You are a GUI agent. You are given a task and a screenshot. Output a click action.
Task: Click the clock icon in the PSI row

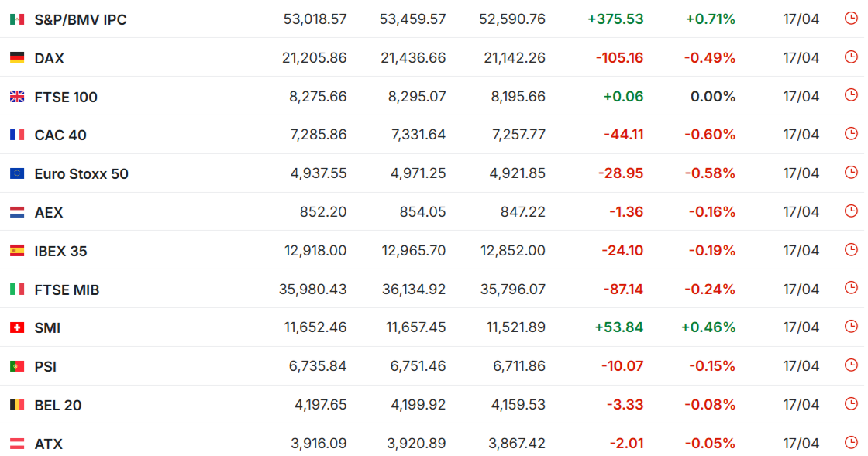(851, 365)
